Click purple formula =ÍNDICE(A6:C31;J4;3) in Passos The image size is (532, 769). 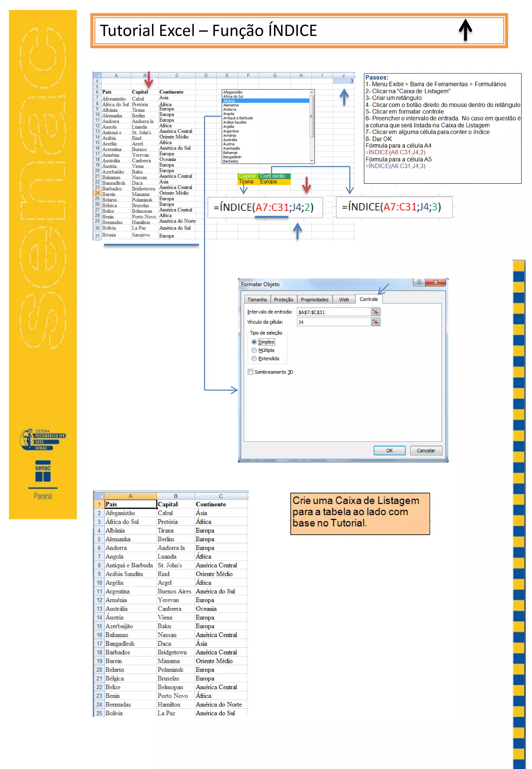click(x=395, y=166)
